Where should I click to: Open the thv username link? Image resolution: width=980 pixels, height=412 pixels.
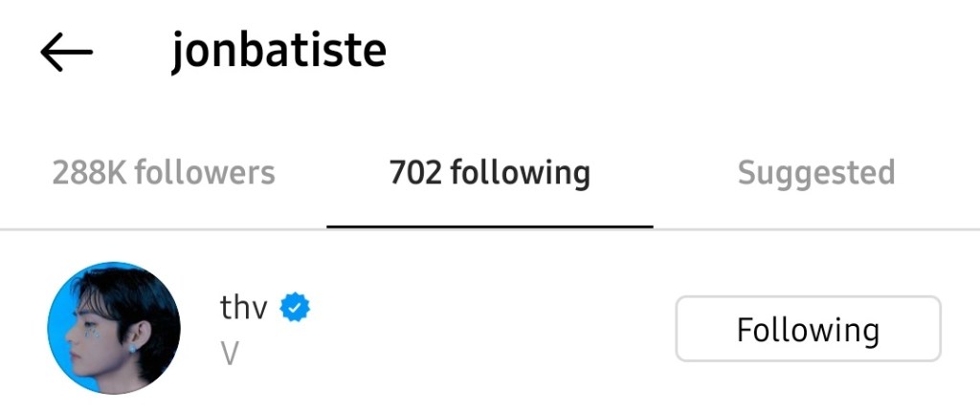pyautogui.click(x=244, y=308)
